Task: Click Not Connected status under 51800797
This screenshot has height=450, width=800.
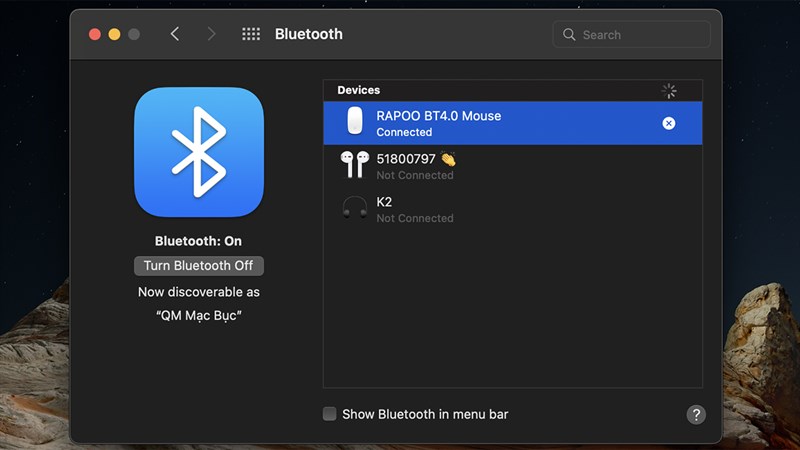Action: tap(415, 175)
